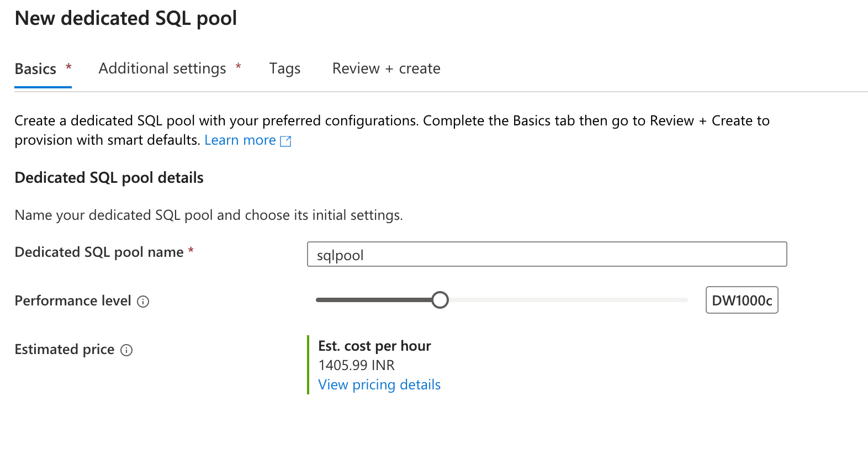
Task: Follow the Learn more link
Action: (240, 140)
